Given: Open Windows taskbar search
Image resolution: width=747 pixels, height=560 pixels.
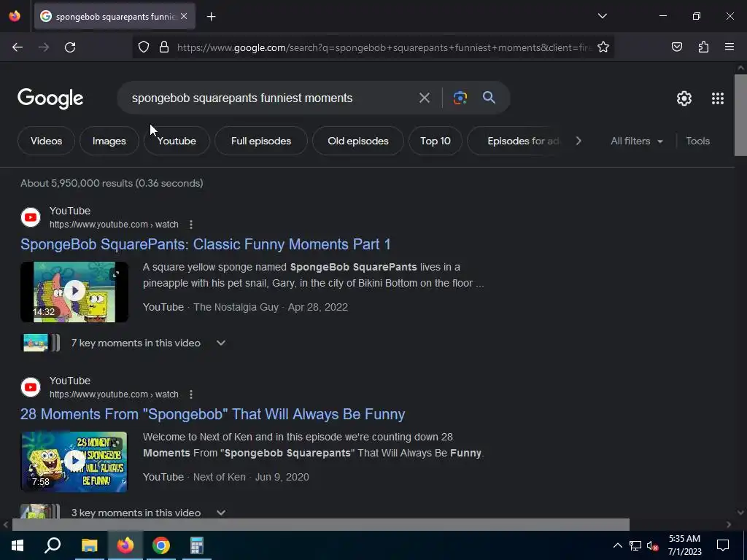Looking at the screenshot, I should click(x=53, y=545).
